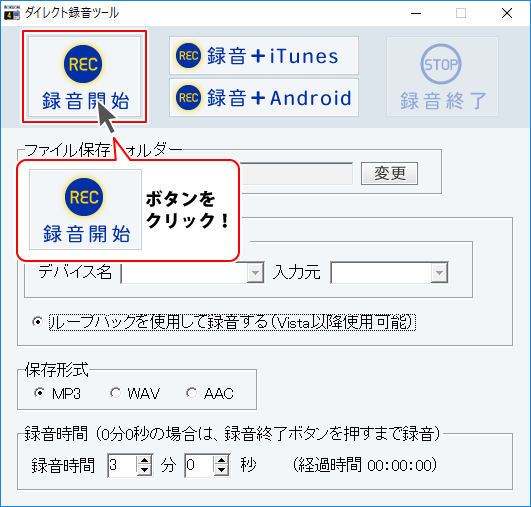This screenshot has height=507, width=531.
Task: Expand the デバイス名 dropdown
Action: (x=255, y=272)
